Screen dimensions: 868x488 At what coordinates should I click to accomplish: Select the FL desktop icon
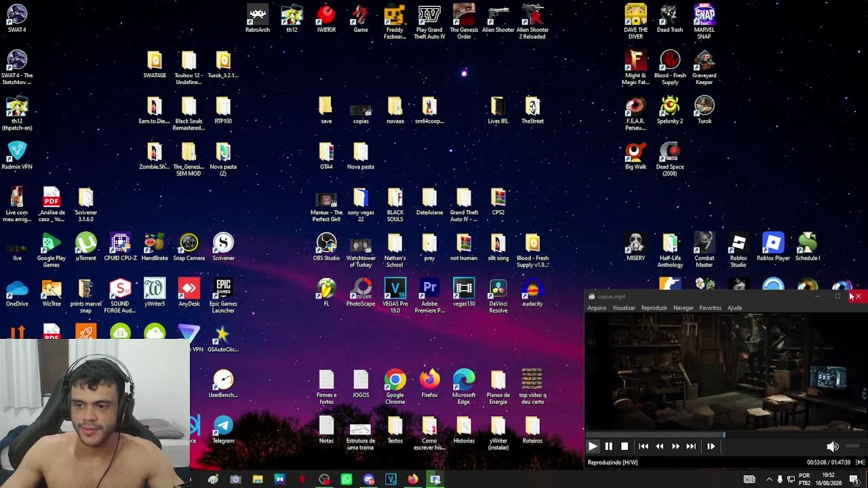click(x=326, y=293)
